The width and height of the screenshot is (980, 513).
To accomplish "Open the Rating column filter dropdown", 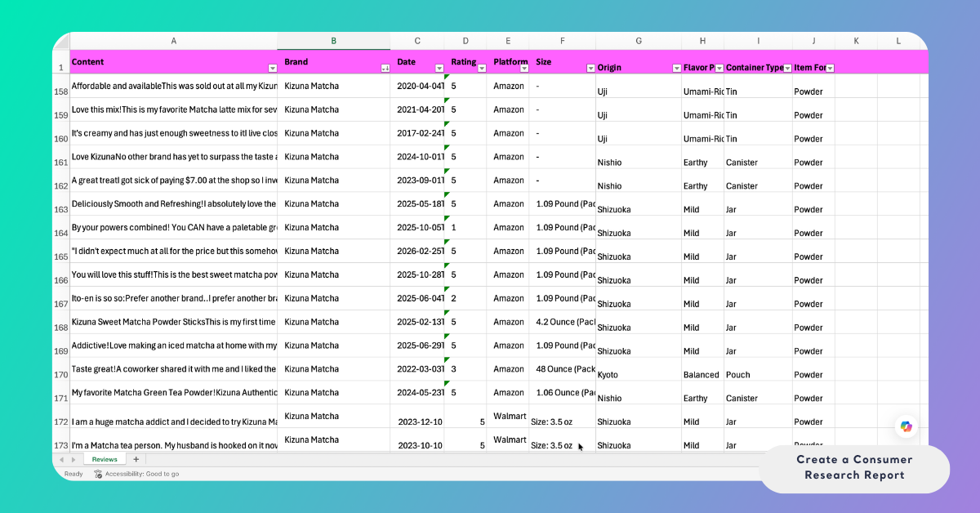I will (x=482, y=68).
